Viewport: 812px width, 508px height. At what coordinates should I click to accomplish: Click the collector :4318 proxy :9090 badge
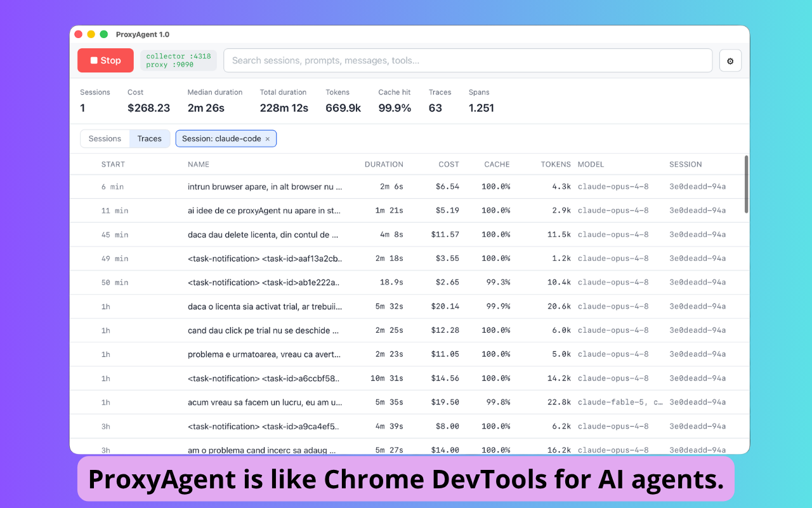178,60
